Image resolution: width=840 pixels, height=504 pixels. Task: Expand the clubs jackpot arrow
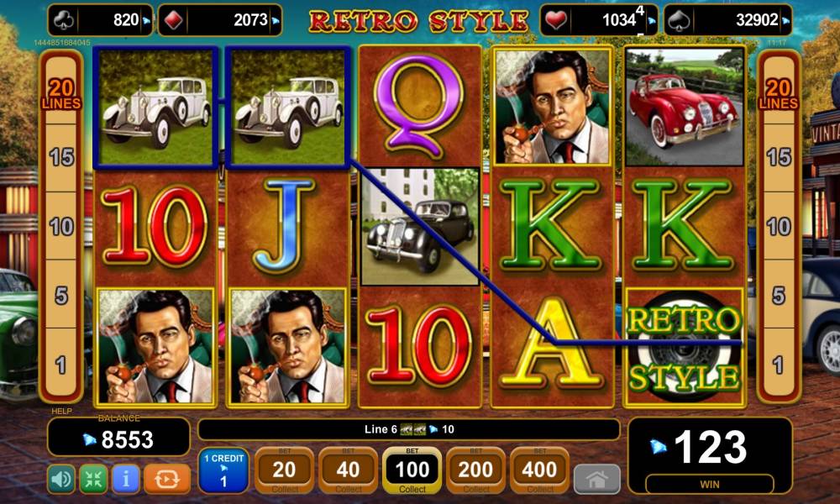pyautogui.click(x=146, y=21)
